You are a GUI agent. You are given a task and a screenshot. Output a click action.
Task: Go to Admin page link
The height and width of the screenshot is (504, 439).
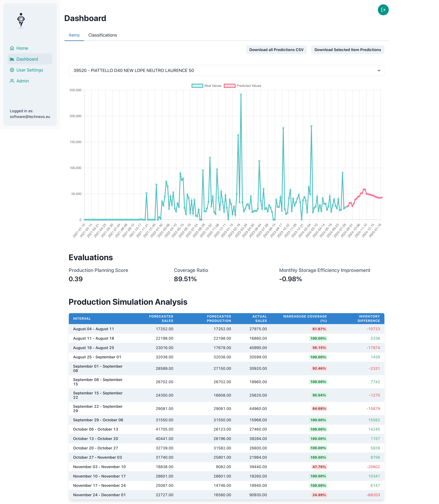coord(23,81)
